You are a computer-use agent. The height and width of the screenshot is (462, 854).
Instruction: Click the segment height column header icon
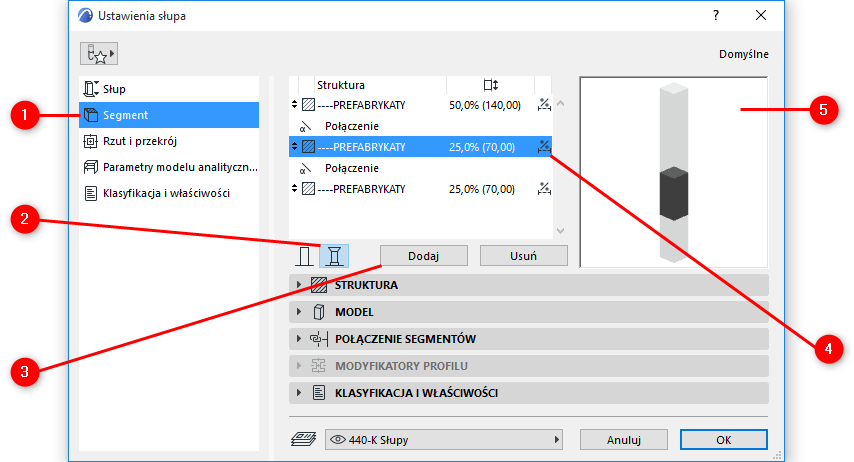point(490,85)
